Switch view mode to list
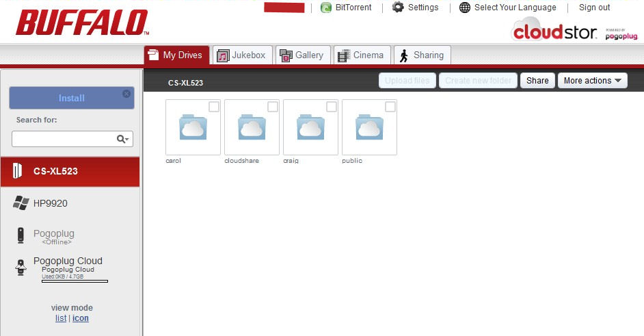Screen dimensions: 644x336 coord(61,318)
